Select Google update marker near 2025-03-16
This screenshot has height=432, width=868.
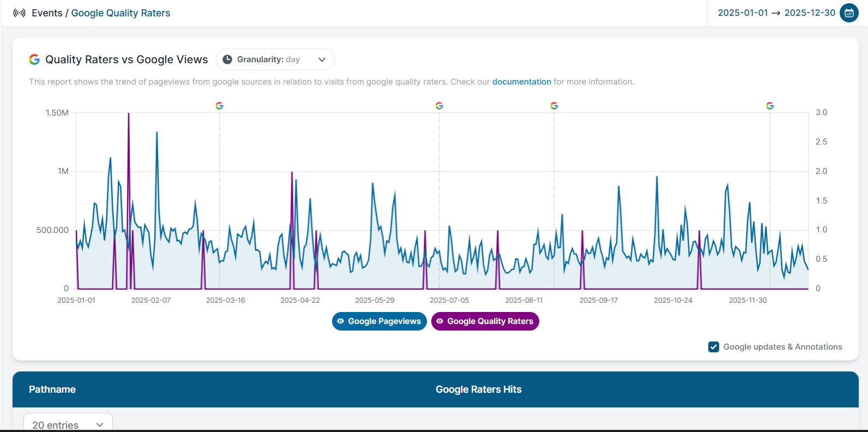pos(219,106)
